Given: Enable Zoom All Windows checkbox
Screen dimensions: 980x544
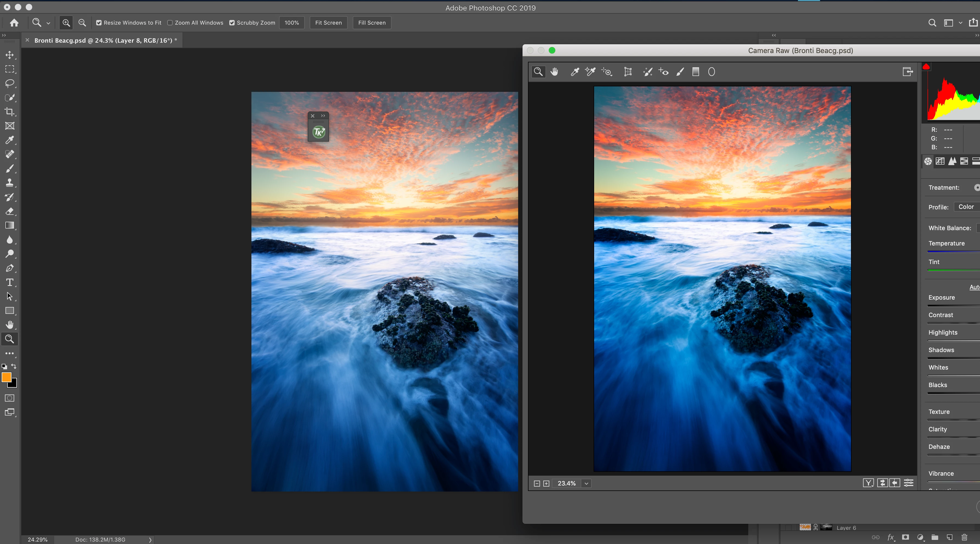Looking at the screenshot, I should coord(170,23).
